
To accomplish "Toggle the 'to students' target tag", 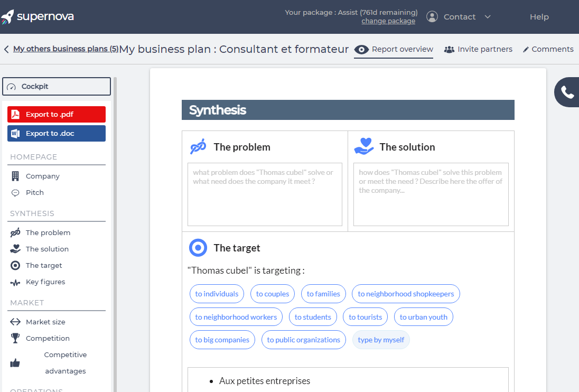I will (313, 317).
